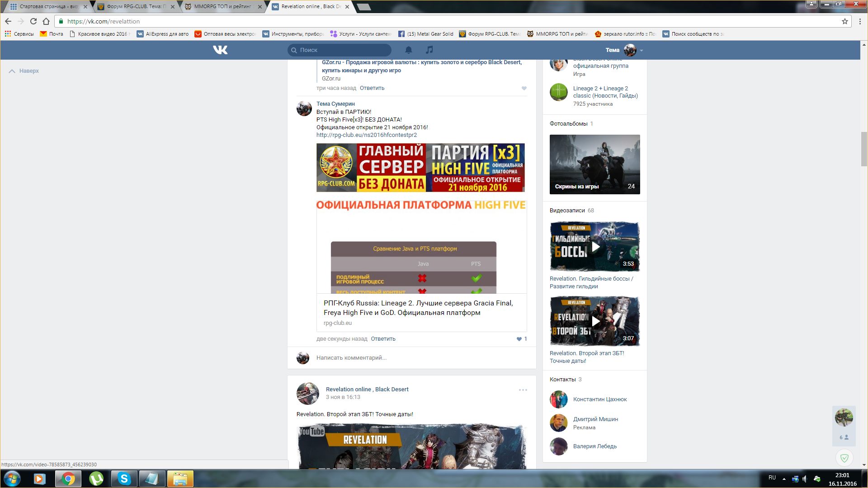
Task: Switch to the MMORPG ТОП и рейтинг tab
Action: 222,7
